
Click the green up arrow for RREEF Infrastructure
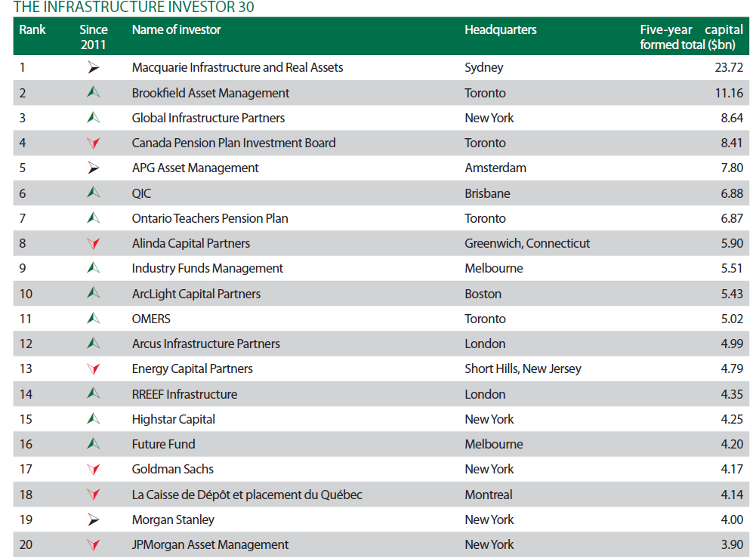[94, 393]
